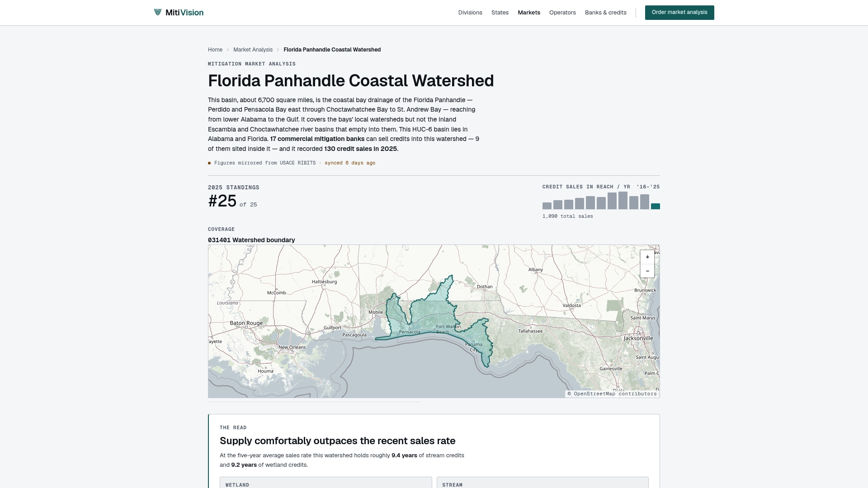The height and width of the screenshot is (488, 868).
Task: Click the Baton Rouge label on the map
Action: point(246,323)
